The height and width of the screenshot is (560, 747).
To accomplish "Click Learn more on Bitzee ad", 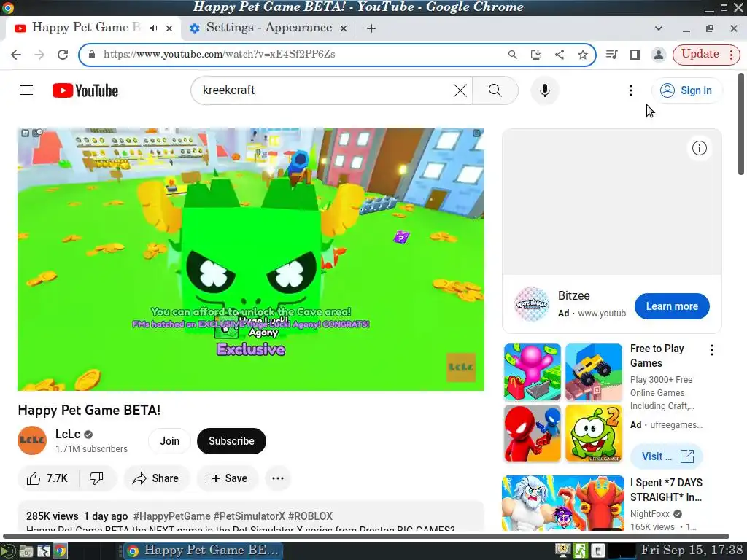I will click(672, 306).
